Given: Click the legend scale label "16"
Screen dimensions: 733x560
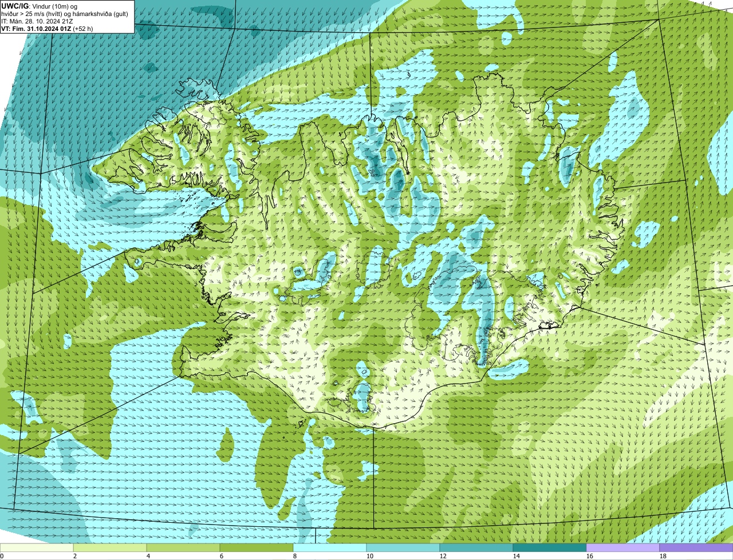Looking at the screenshot, I should [590, 556].
